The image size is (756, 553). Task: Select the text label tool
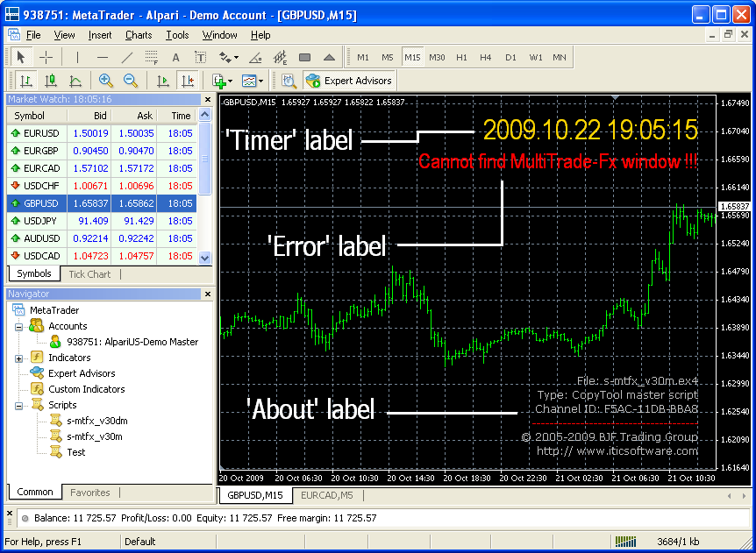point(201,57)
